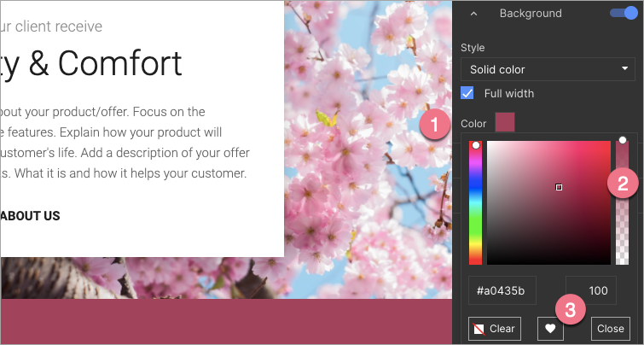Image resolution: width=644 pixels, height=345 pixels.
Task: Click the heart icon to save color
Action: pyautogui.click(x=550, y=328)
